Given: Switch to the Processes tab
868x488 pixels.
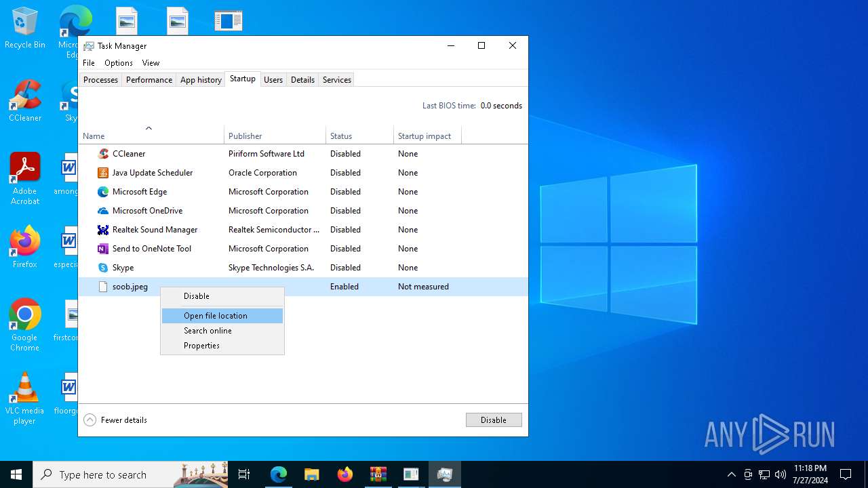Looking at the screenshot, I should (100, 80).
